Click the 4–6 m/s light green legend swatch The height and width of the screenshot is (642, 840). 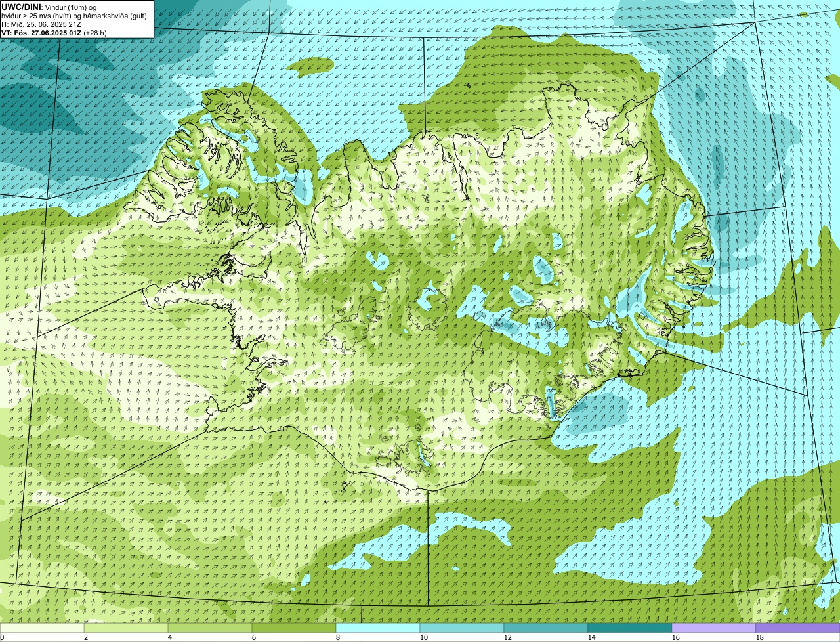click(x=210, y=628)
